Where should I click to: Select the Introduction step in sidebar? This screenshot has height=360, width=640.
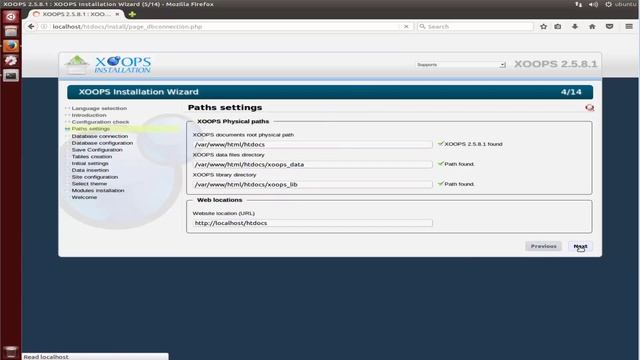[89, 115]
